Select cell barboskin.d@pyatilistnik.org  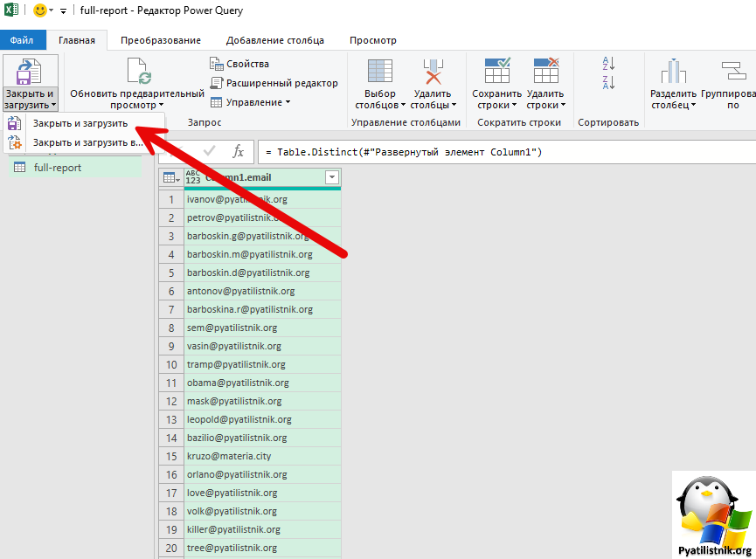(x=262, y=273)
